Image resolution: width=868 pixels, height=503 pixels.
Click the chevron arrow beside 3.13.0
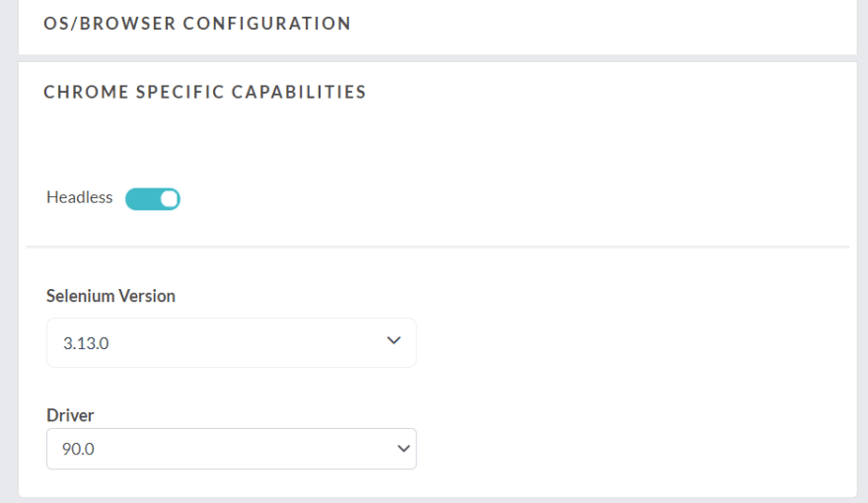tap(394, 340)
